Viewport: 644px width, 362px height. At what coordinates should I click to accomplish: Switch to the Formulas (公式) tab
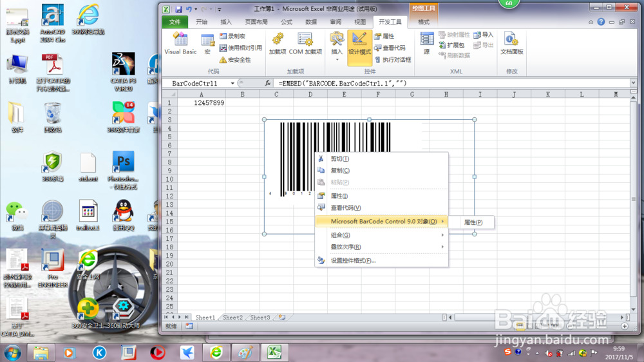[287, 22]
